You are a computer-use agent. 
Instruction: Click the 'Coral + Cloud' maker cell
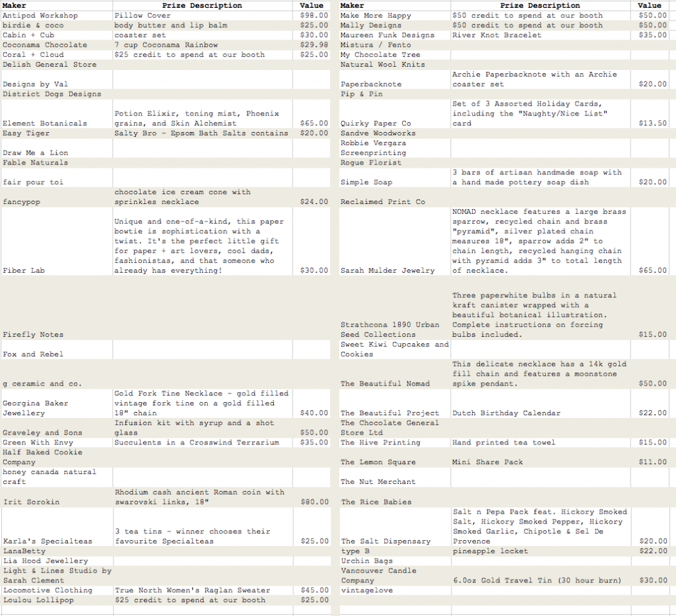57,55
